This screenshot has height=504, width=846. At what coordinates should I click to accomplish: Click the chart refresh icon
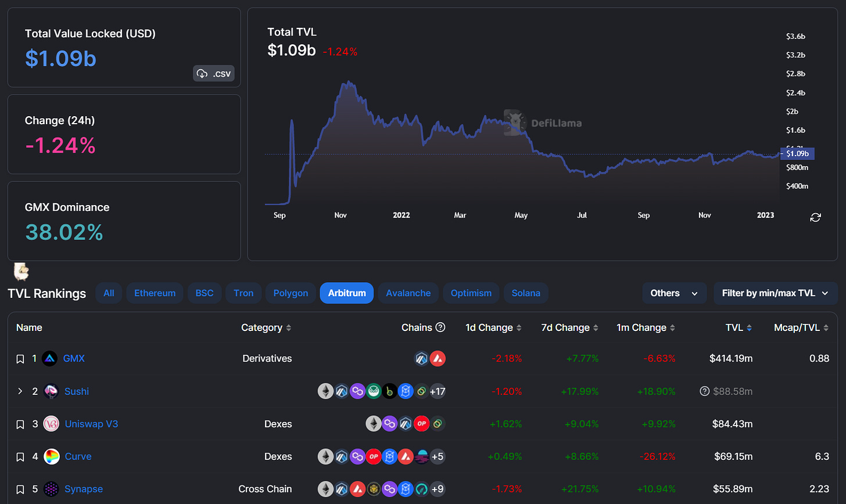pyautogui.click(x=815, y=217)
